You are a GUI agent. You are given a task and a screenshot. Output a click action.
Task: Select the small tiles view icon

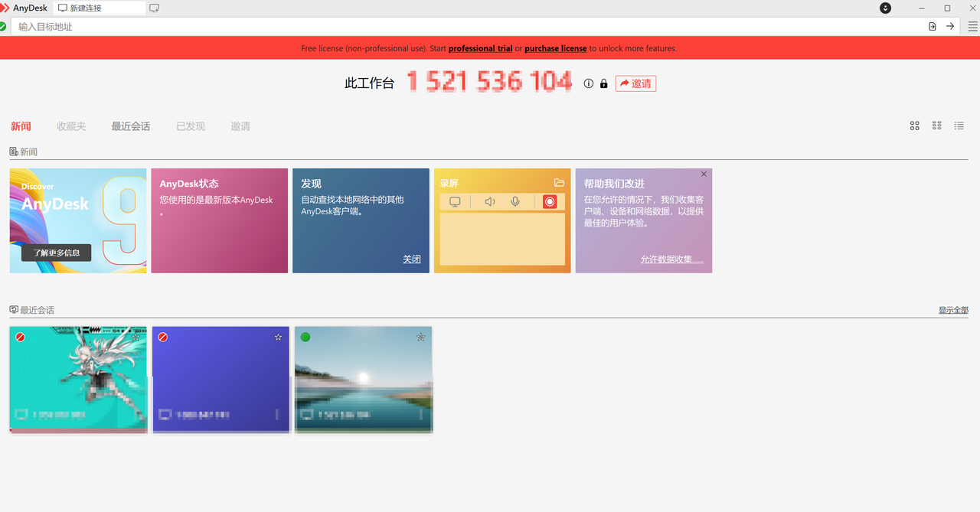(x=936, y=126)
